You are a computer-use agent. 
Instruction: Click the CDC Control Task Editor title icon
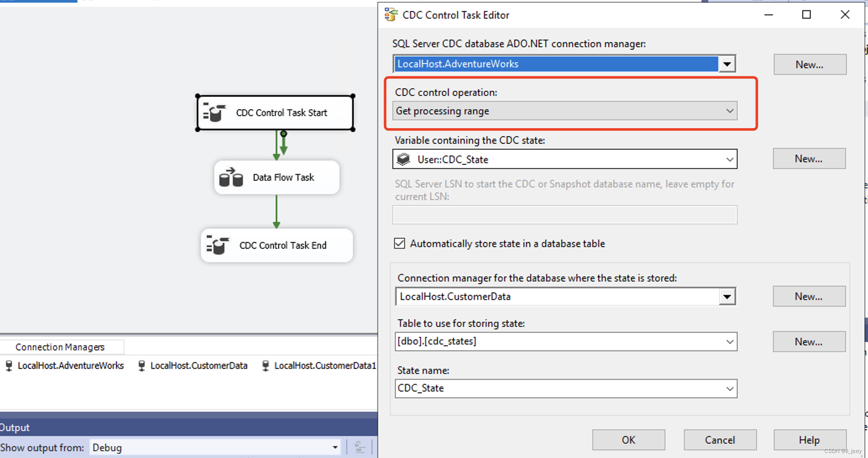[x=391, y=15]
